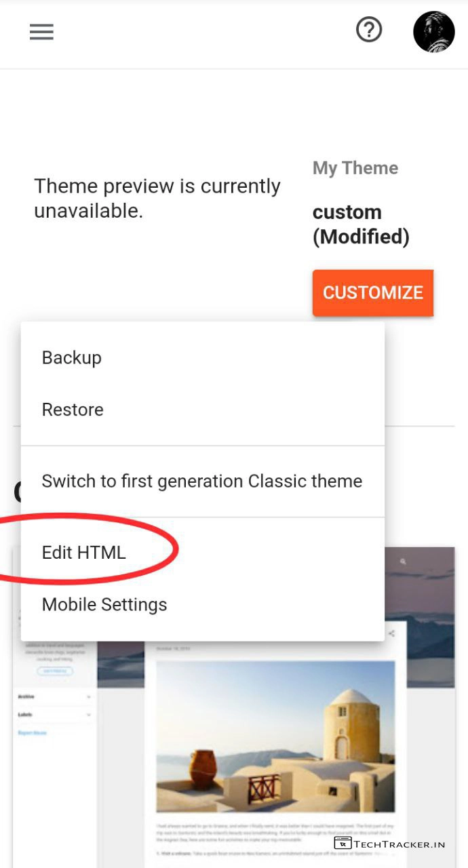Tap the share icon on preview post
Viewport: 468px width, 868px height.
point(391,633)
